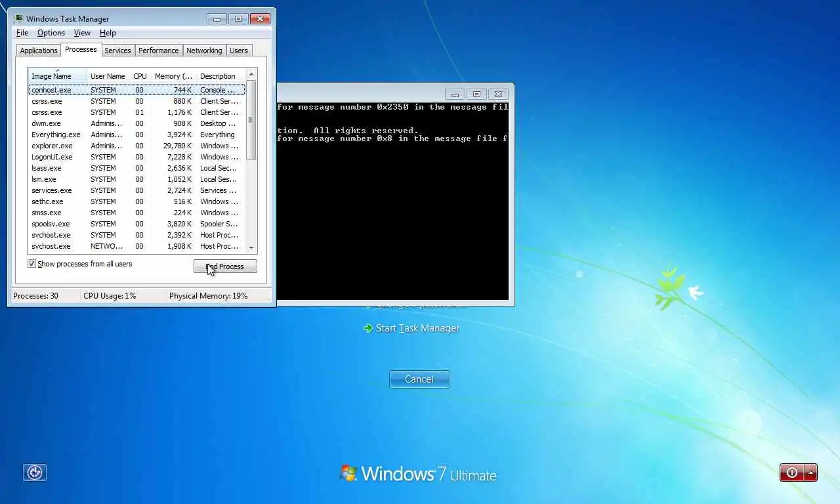Image resolution: width=840 pixels, height=504 pixels.
Task: Sort by CPU column header
Action: click(x=140, y=76)
